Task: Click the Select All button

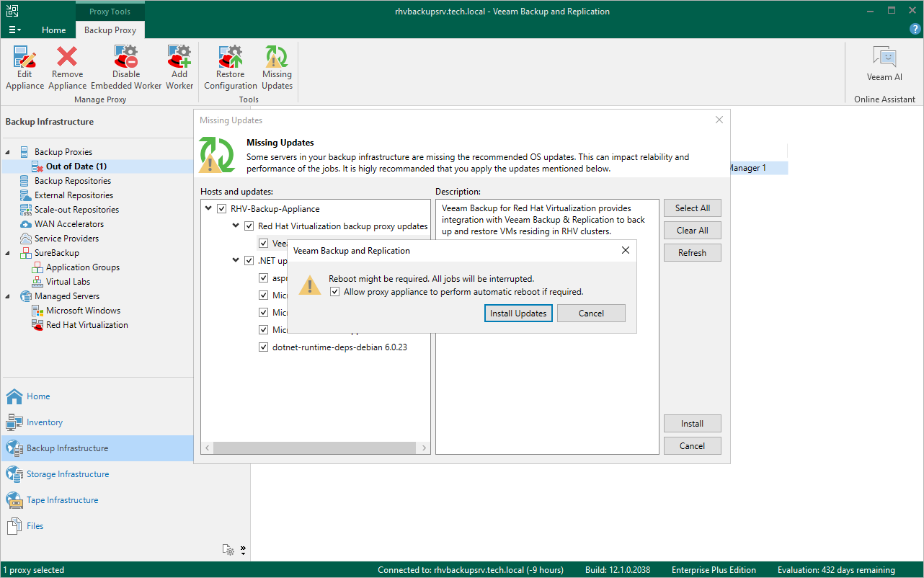Action: tap(693, 208)
